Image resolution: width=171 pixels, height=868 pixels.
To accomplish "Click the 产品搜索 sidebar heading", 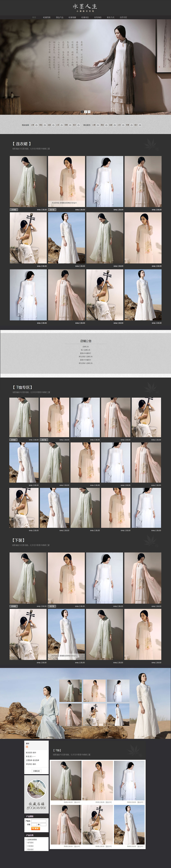I will pos(30,816).
